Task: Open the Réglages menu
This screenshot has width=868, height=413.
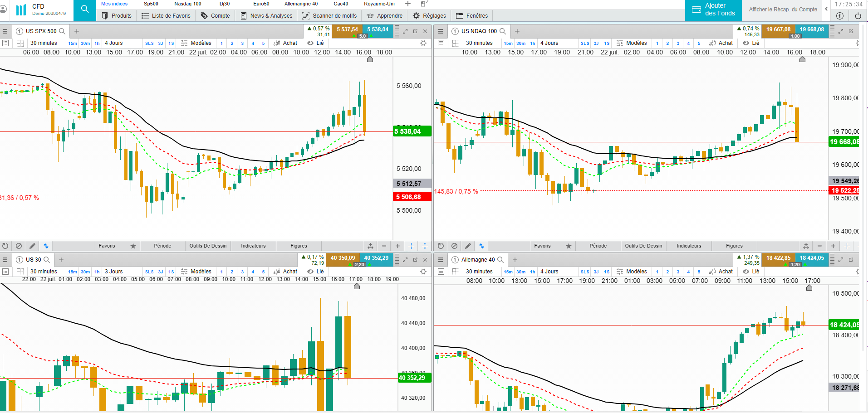Action: 429,16
